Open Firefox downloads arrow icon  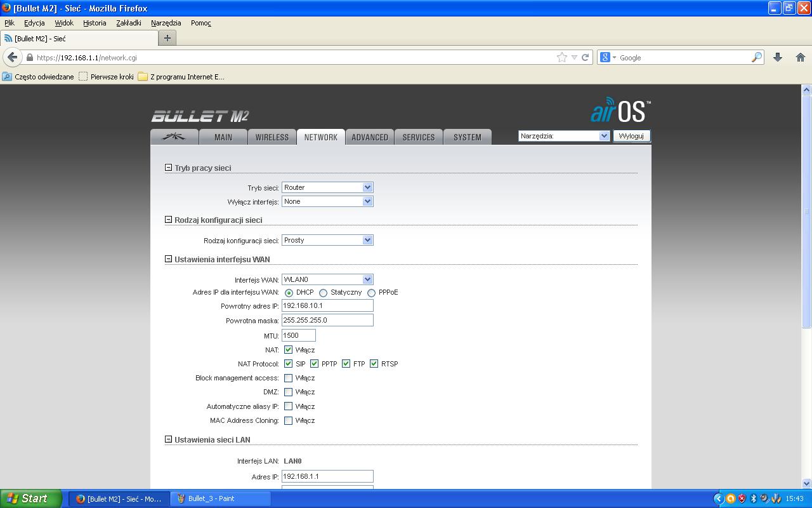pos(778,57)
